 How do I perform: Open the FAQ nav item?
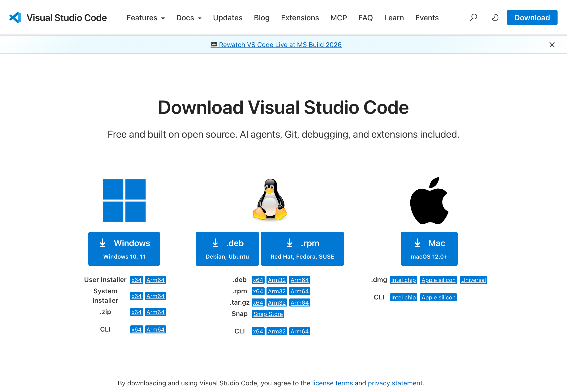click(365, 18)
